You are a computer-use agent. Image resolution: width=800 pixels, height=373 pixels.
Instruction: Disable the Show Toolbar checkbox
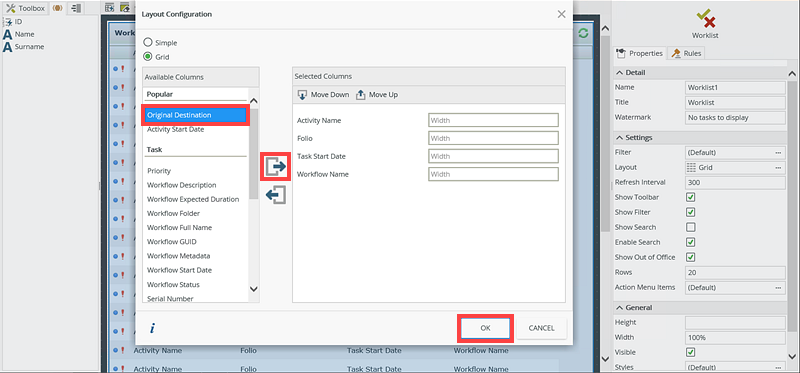pyautogui.click(x=691, y=197)
